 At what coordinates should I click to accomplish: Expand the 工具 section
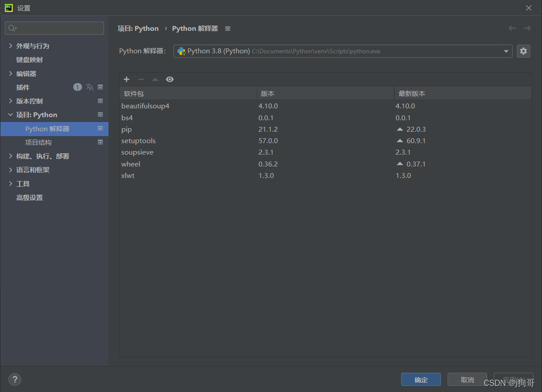[x=11, y=184]
